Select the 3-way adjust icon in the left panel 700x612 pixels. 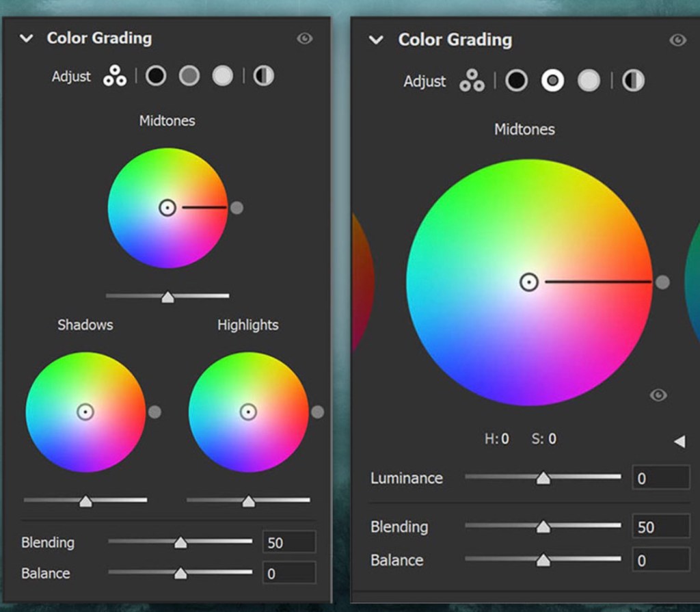tap(115, 77)
